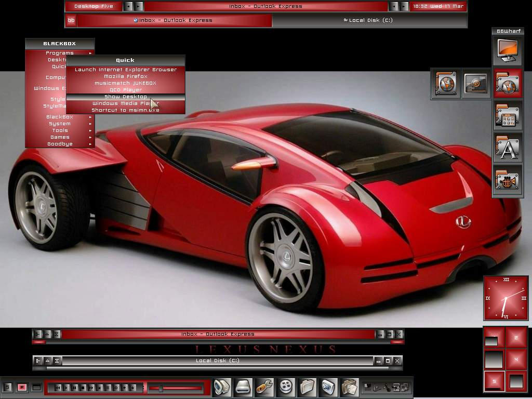The width and height of the screenshot is (532, 399).
Task: Click the analog clock widget
Action: click(x=506, y=298)
